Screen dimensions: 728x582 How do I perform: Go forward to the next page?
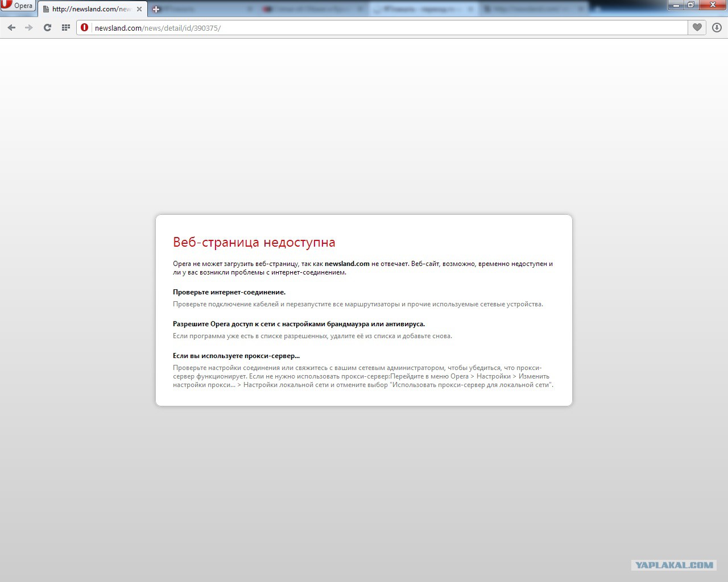[x=29, y=28]
